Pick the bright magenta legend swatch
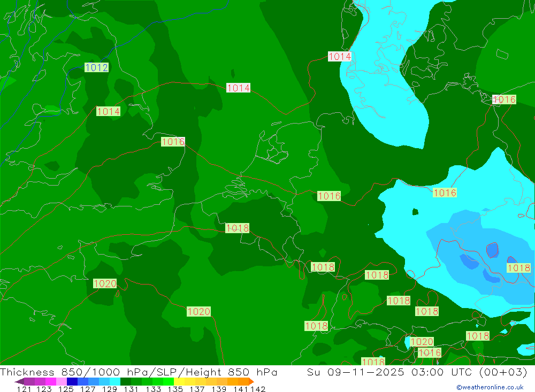535x392 pixels. point(51,381)
